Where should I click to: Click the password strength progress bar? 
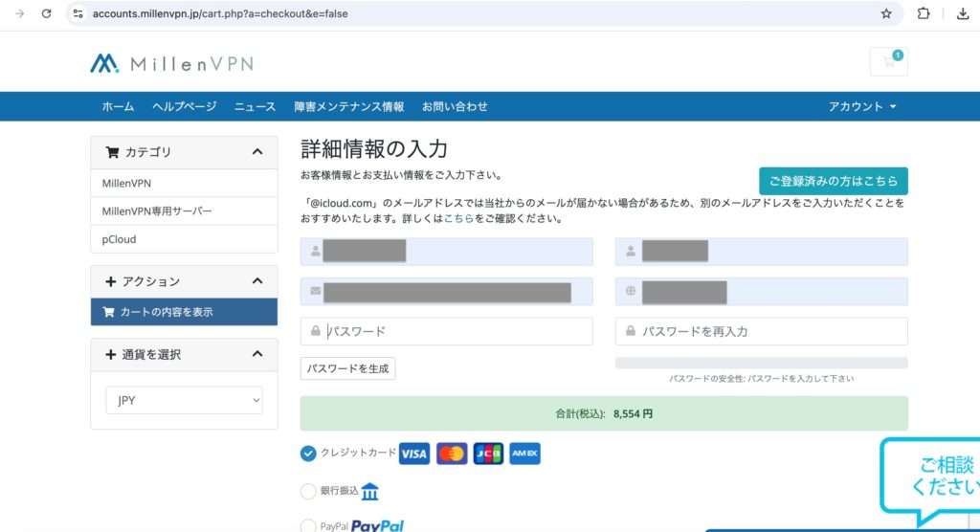click(761, 364)
